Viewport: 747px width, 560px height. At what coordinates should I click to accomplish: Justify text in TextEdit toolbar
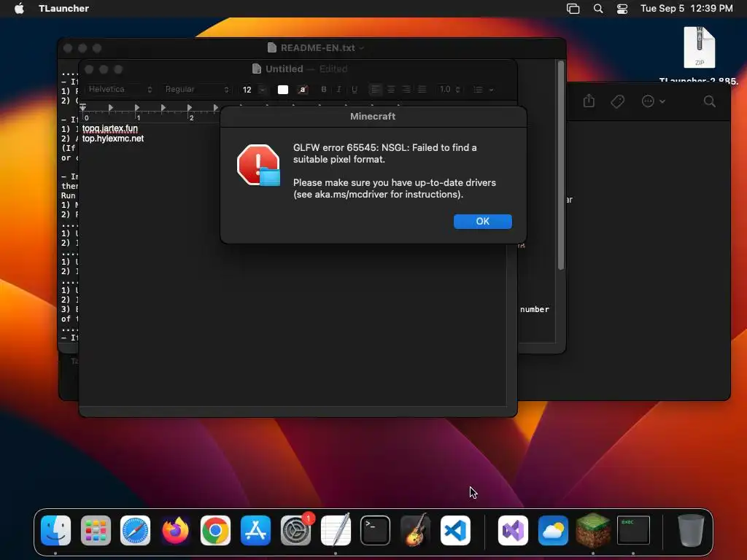tap(422, 90)
